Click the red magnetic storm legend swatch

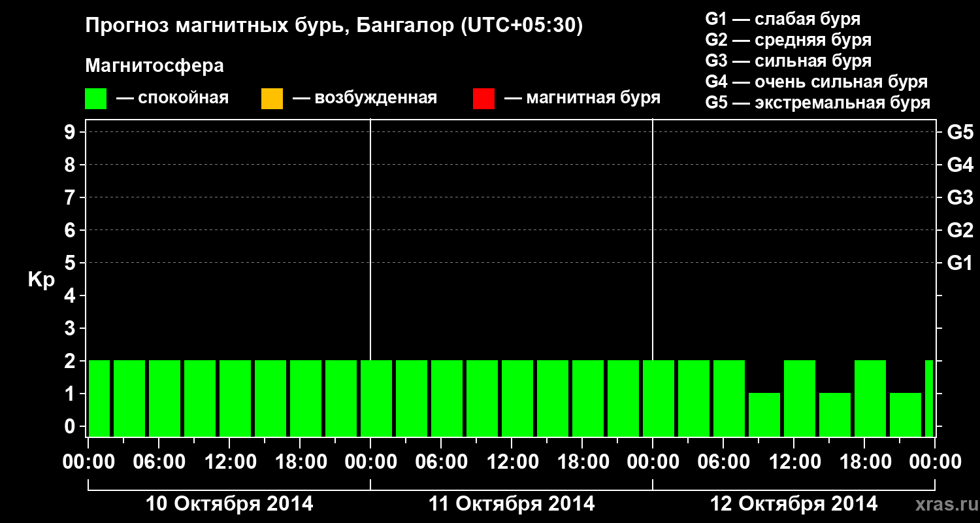click(483, 99)
